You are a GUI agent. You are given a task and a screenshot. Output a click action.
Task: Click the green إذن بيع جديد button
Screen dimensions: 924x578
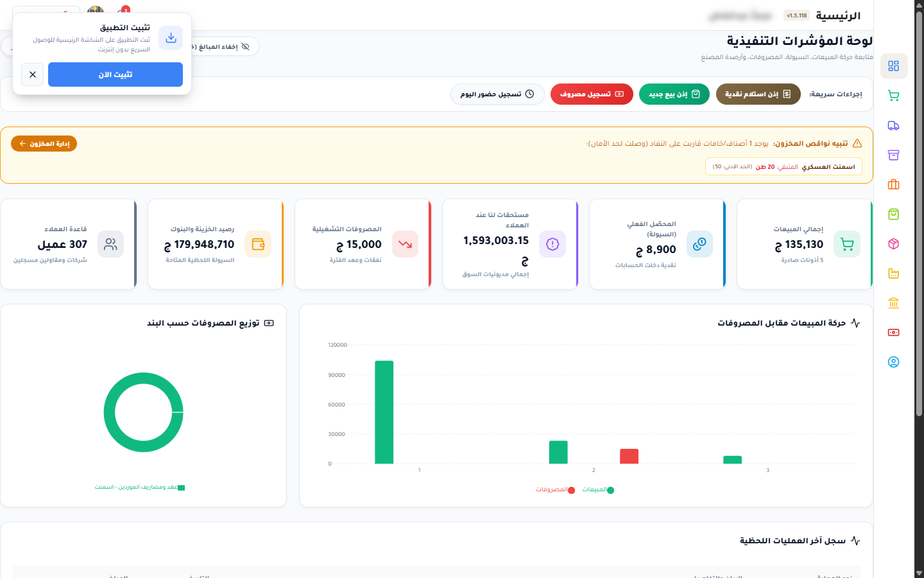coord(674,94)
